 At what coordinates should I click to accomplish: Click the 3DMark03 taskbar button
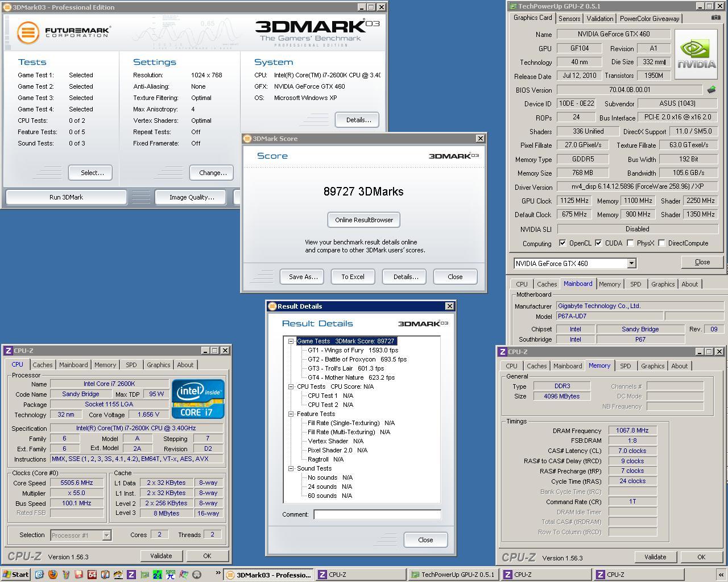point(268,575)
